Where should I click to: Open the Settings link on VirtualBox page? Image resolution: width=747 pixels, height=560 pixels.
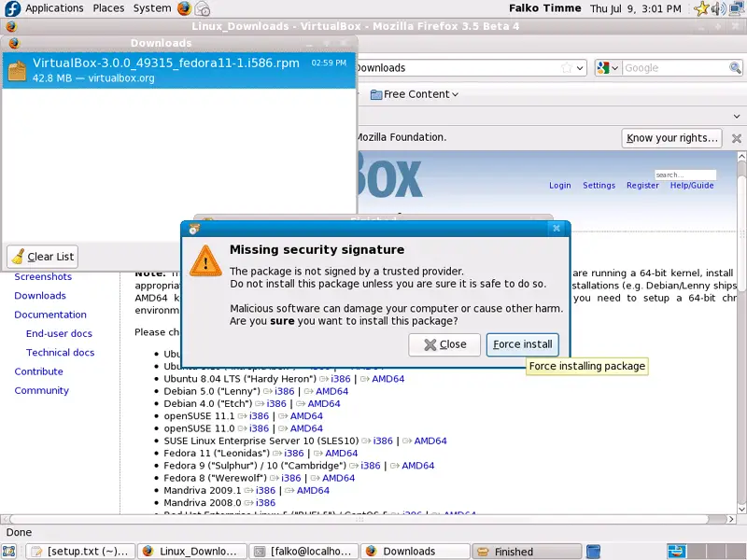[x=599, y=185]
